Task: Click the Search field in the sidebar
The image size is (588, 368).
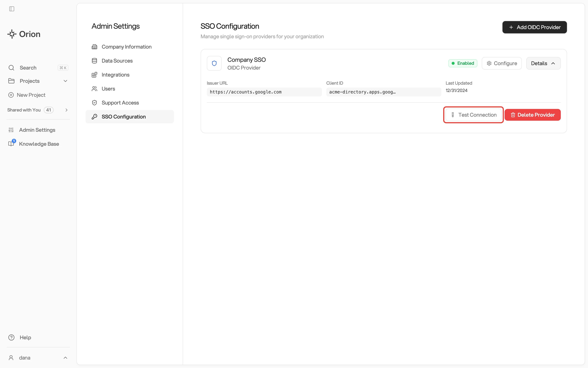Action: pos(38,68)
